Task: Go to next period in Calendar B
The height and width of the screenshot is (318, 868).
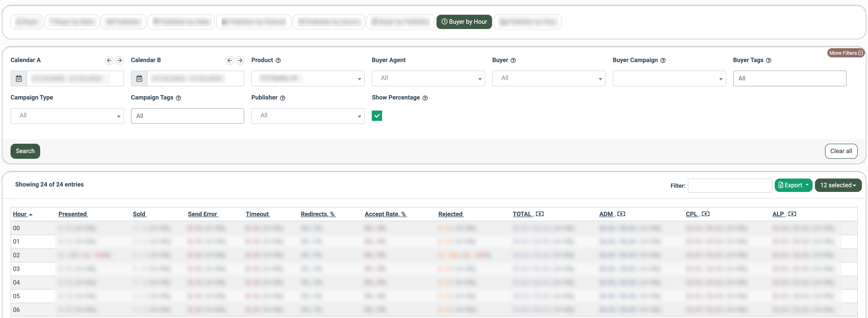Action: tap(240, 60)
